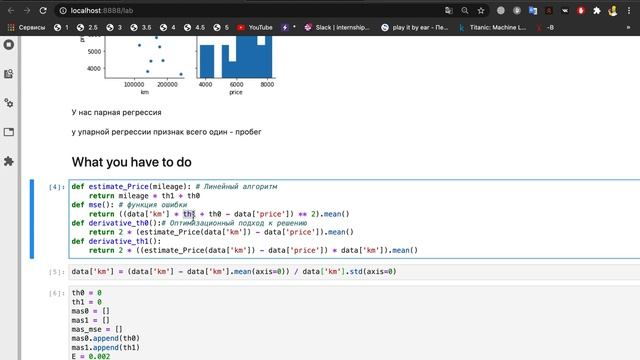This screenshot has height=360, width=640.
Task: Click the 'def derivative_th1():' line
Action: pyautogui.click(x=116, y=241)
